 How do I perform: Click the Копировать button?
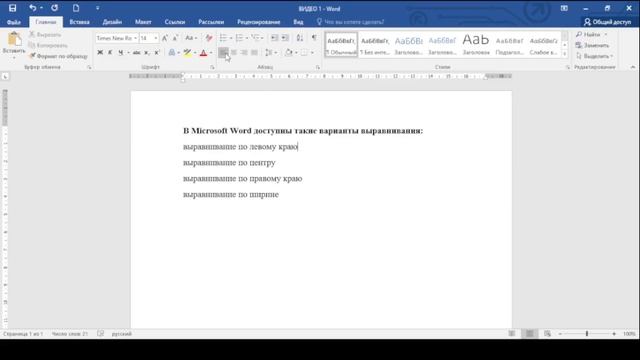tap(48, 45)
